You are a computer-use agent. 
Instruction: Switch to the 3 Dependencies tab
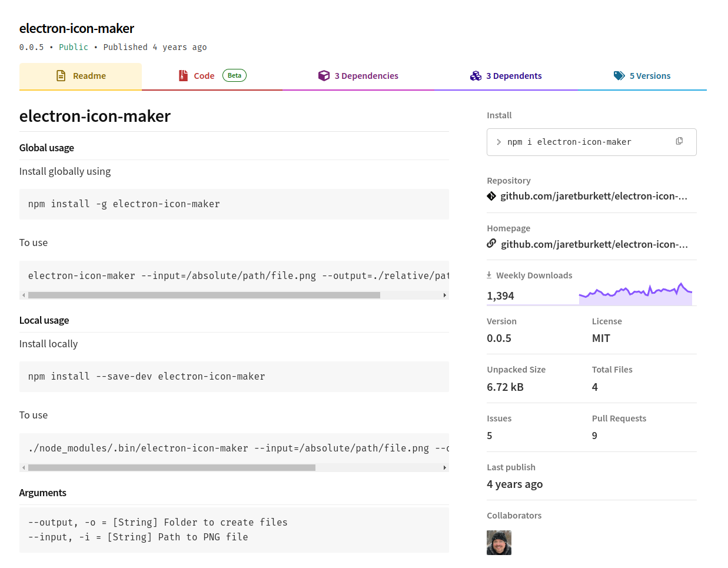(366, 75)
